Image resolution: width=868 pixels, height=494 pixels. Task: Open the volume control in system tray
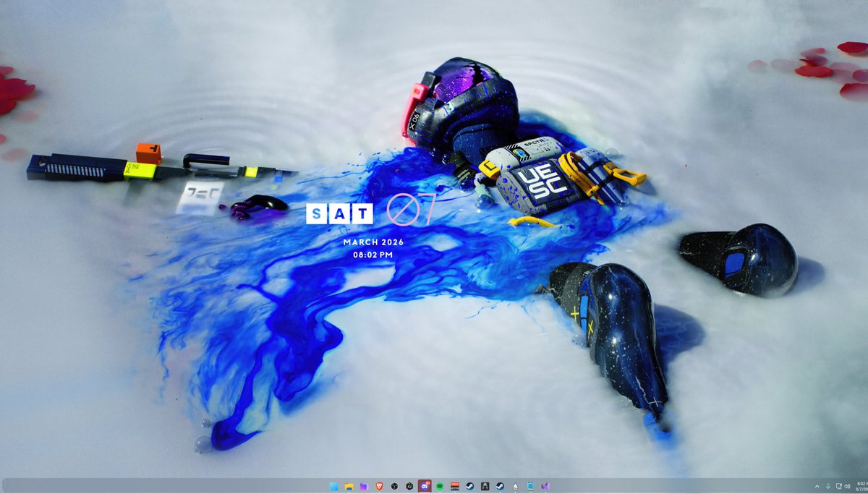(x=847, y=487)
